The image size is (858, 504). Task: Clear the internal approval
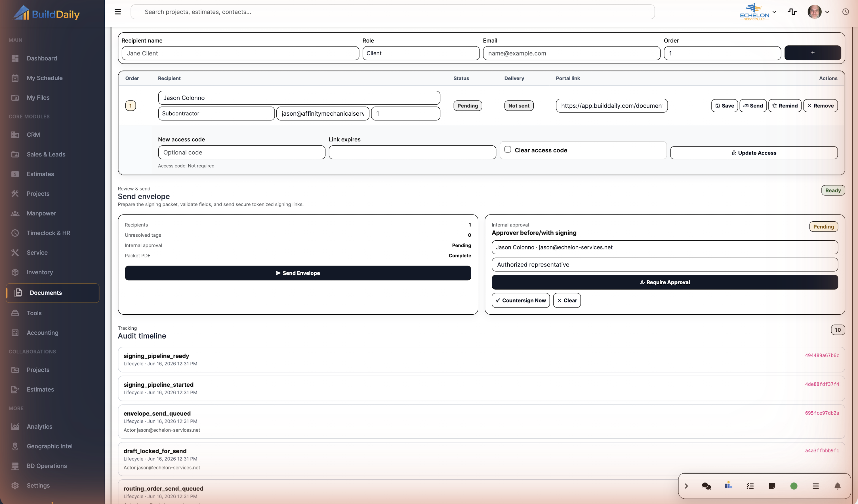click(567, 300)
